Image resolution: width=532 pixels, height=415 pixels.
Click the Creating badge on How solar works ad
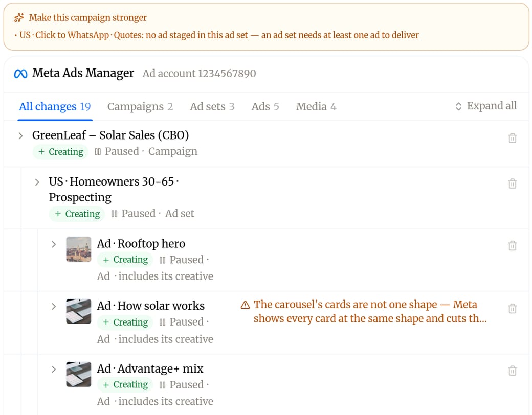click(125, 322)
